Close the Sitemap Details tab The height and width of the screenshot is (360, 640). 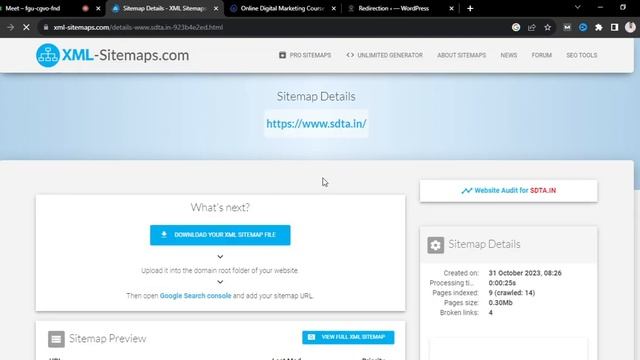pos(216,8)
